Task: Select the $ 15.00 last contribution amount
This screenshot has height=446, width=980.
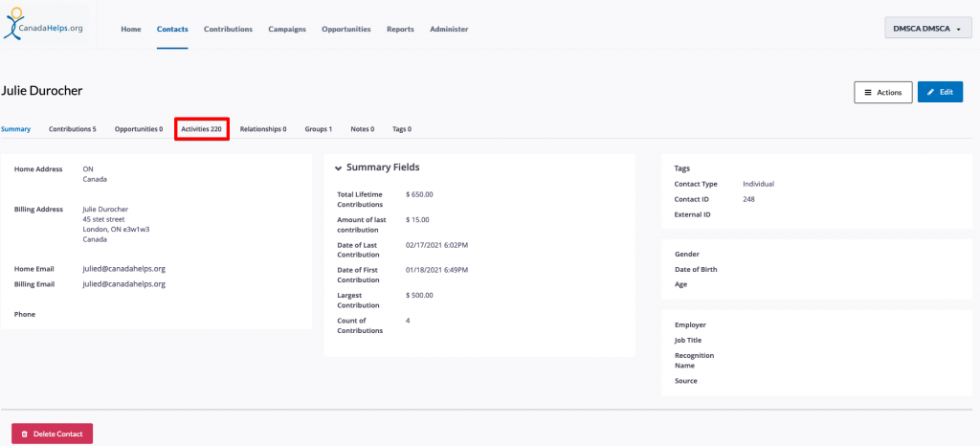Action: pos(417,220)
